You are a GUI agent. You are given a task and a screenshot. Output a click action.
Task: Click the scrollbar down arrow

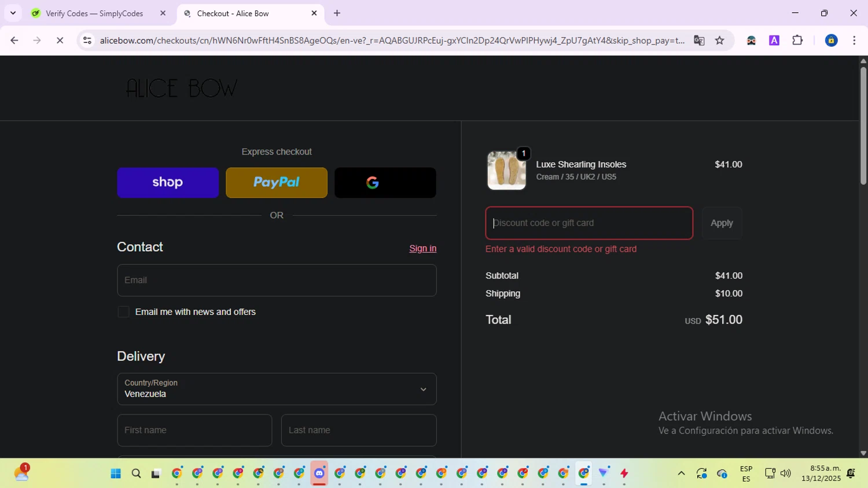click(x=863, y=453)
